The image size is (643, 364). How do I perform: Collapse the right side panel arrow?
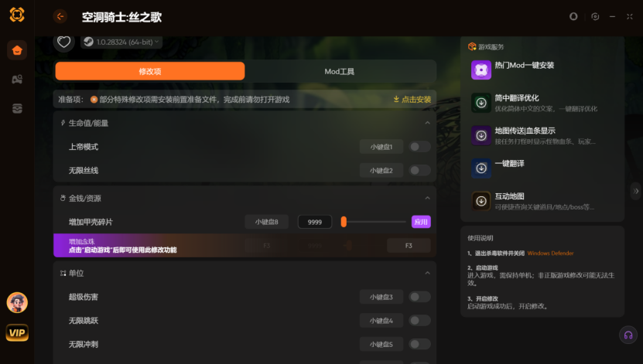pyautogui.click(x=635, y=191)
